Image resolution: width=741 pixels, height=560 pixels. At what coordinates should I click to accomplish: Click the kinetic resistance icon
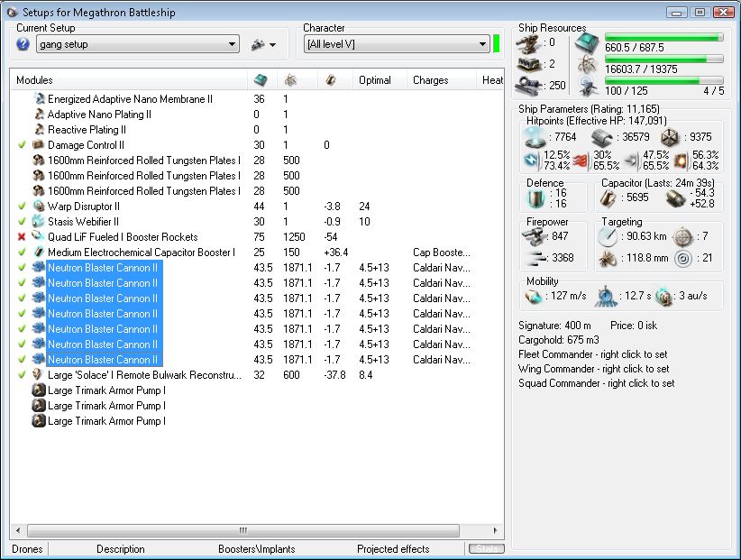tap(632, 161)
